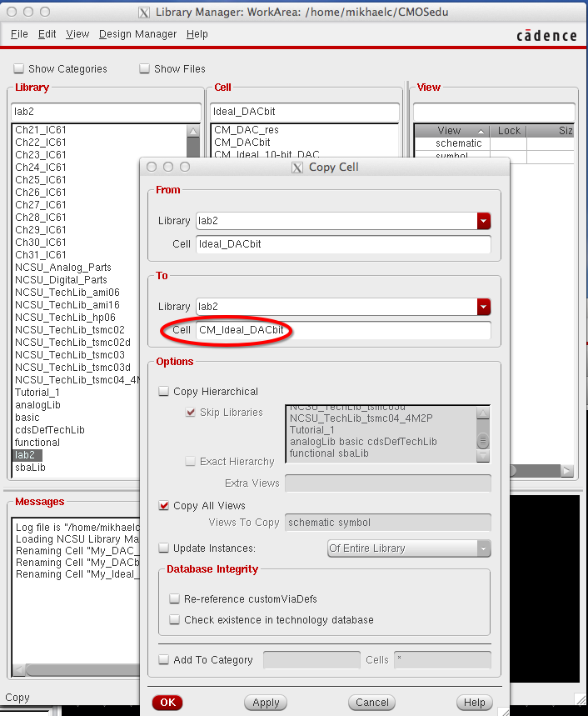This screenshot has height=716, width=588.
Task: Open the To Library dropdown arrow
Action: pos(484,307)
